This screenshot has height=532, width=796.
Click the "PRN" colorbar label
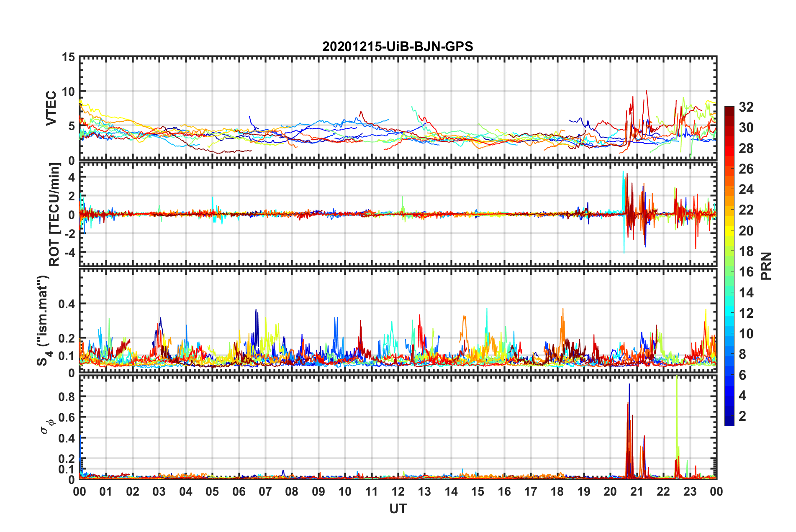click(x=766, y=266)
